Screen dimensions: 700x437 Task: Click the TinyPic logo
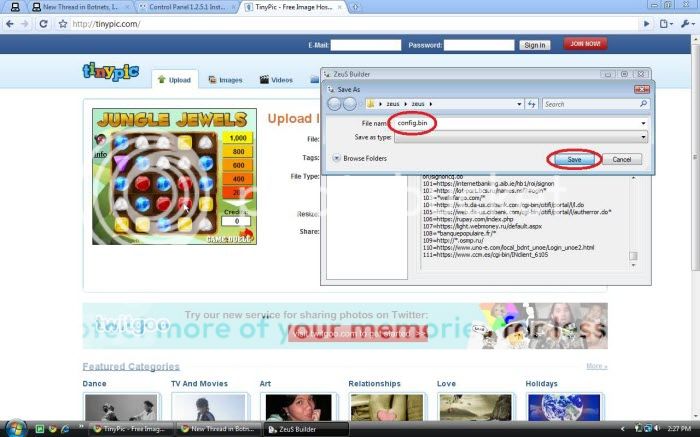[105, 73]
